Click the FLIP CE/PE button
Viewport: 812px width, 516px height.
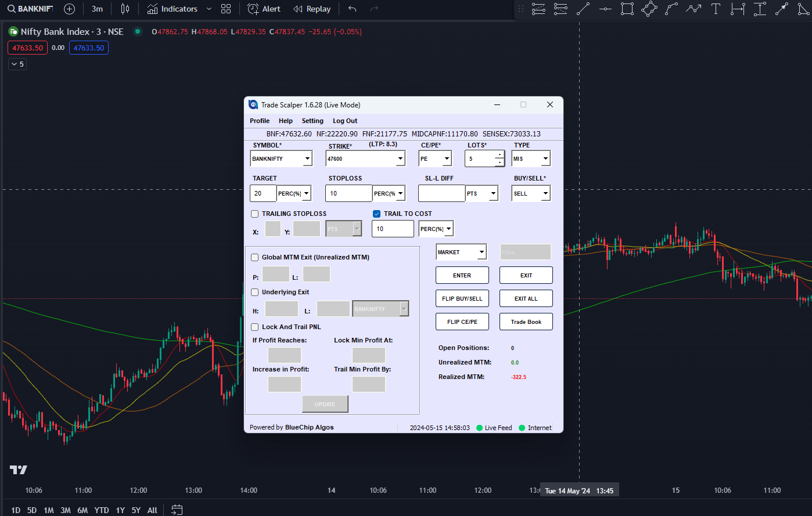462,322
